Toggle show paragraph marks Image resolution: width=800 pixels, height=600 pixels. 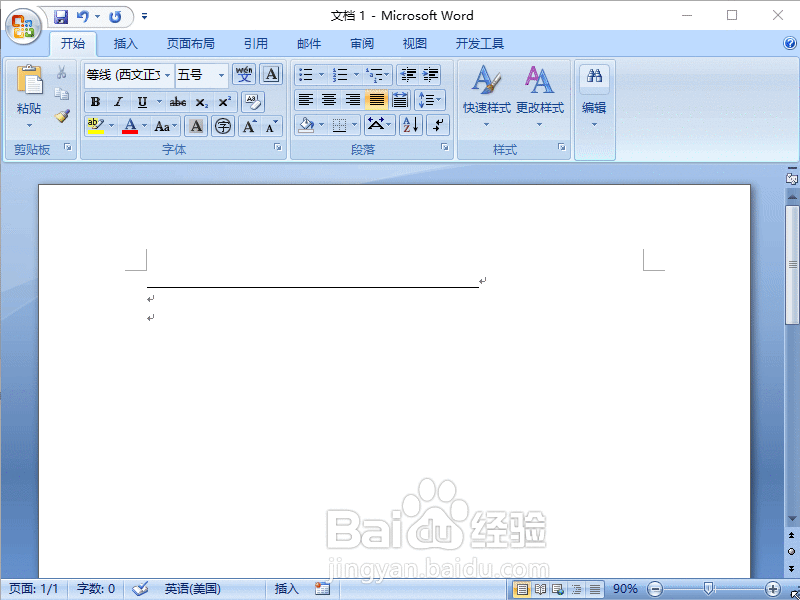(x=437, y=125)
